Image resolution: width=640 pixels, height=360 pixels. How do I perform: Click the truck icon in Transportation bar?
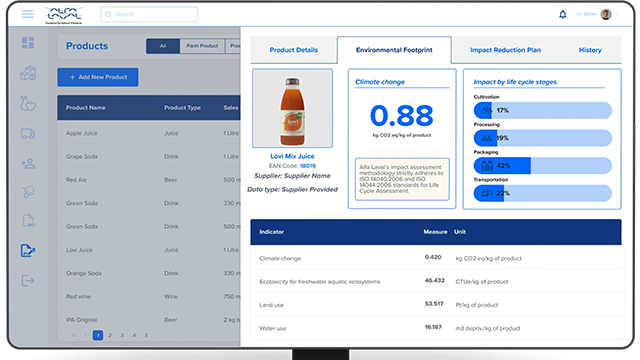click(487, 193)
